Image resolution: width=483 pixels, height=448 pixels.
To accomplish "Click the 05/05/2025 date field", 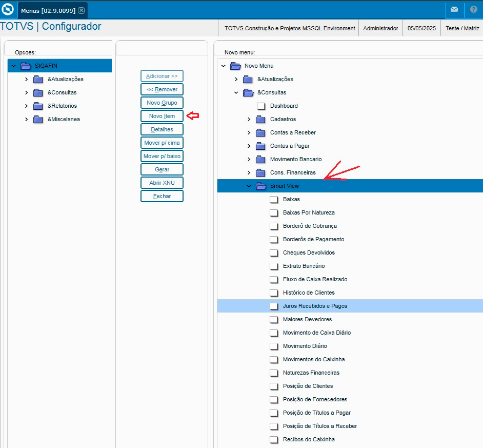I will [421, 28].
